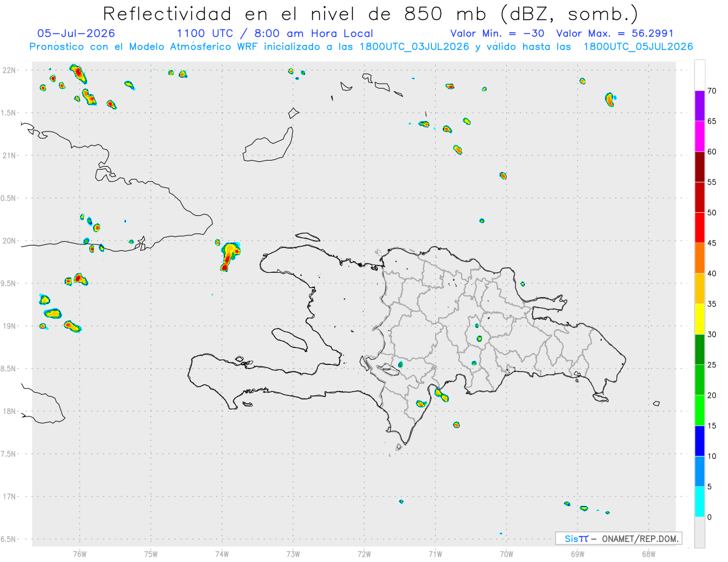Click the '76W' longitude label
This screenshot has height=562, width=728.
coord(79,554)
